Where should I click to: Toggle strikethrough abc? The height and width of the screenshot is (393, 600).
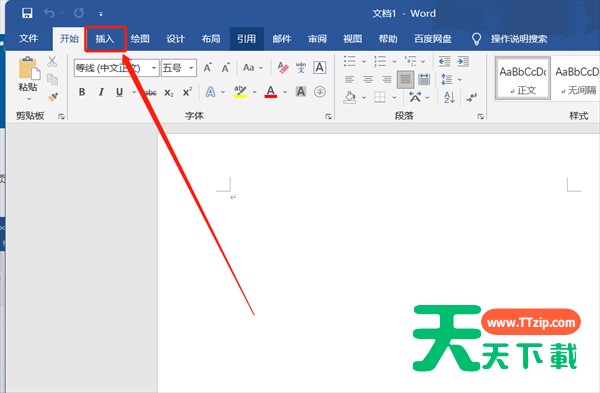(x=150, y=92)
